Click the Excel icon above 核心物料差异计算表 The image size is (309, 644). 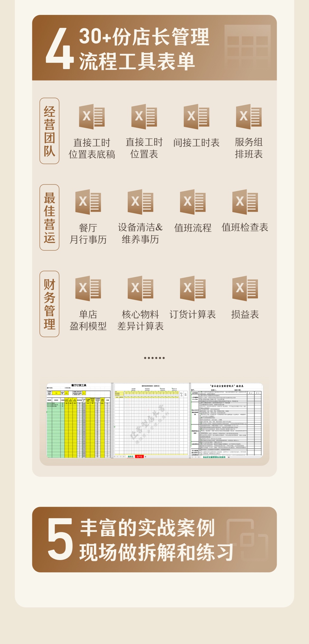[x=140, y=288]
